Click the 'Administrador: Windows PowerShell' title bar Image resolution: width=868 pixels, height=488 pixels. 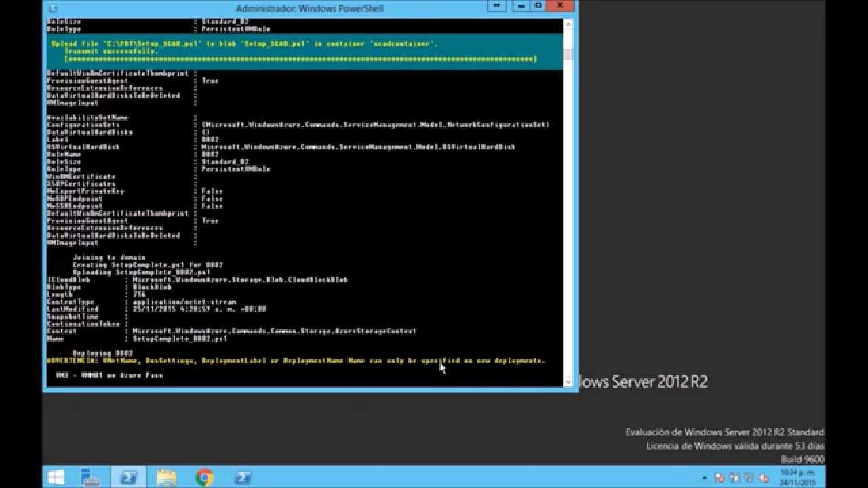click(x=309, y=8)
